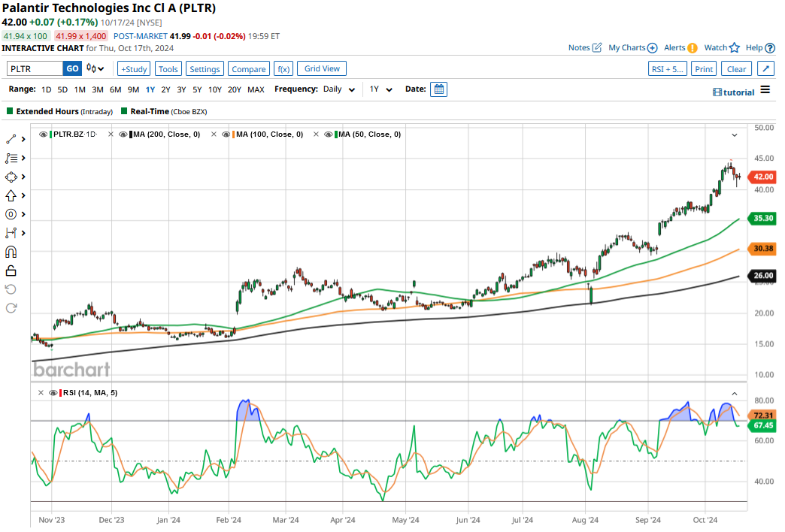Click the RSI 67.45 value label
The height and width of the screenshot is (532, 785).
(762, 425)
